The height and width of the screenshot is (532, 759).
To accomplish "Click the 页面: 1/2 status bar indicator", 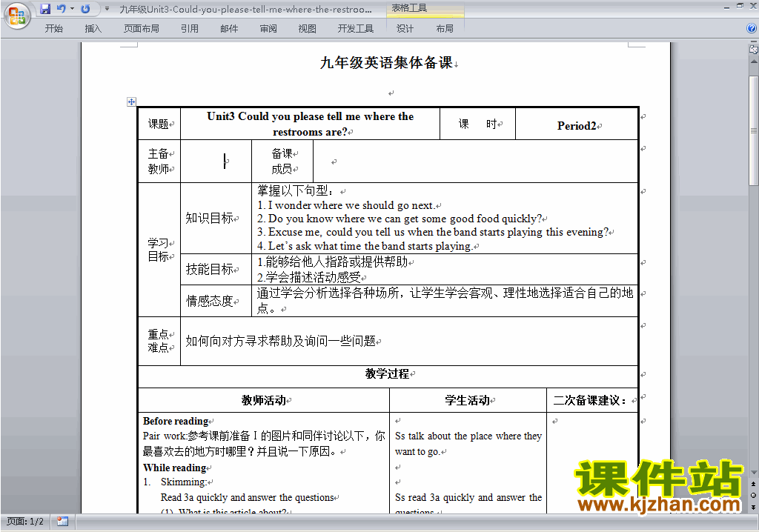I will point(25,522).
